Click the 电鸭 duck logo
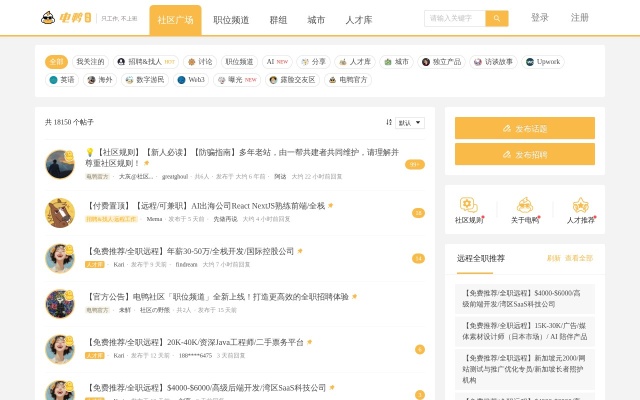640x400 pixels. point(48,18)
